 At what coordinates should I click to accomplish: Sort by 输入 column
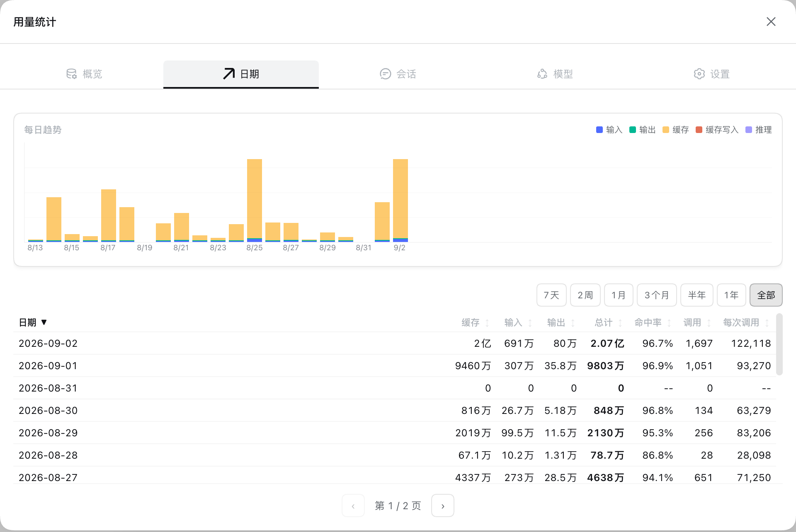(518, 322)
